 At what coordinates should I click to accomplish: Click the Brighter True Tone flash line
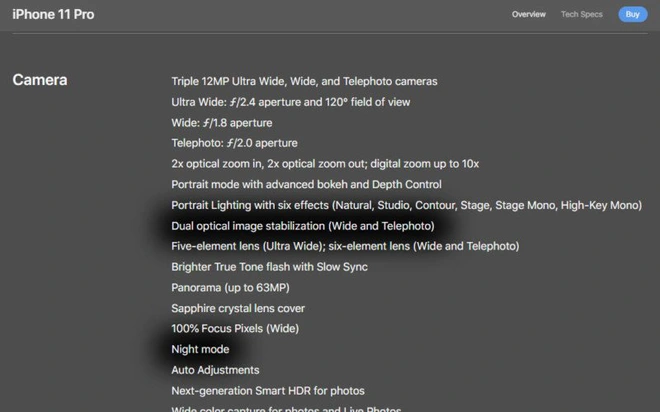pos(269,267)
